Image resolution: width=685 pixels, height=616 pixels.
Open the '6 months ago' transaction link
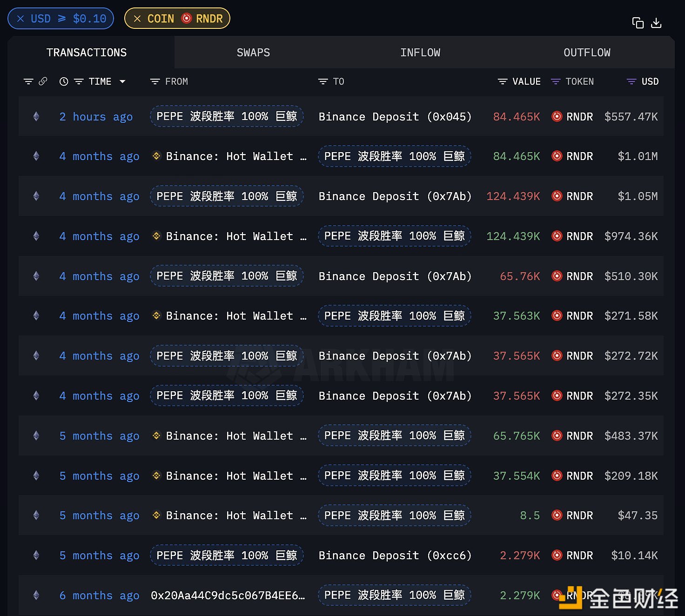pyautogui.click(x=99, y=596)
